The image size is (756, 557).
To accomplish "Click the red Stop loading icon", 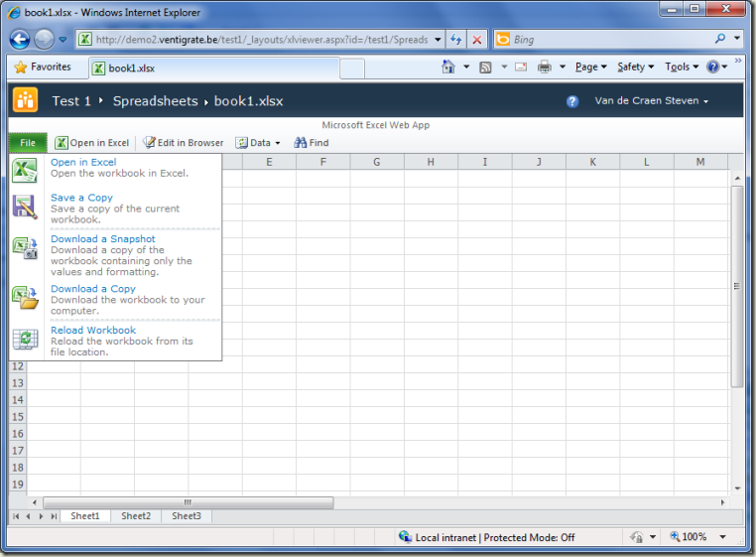I will 476,40.
